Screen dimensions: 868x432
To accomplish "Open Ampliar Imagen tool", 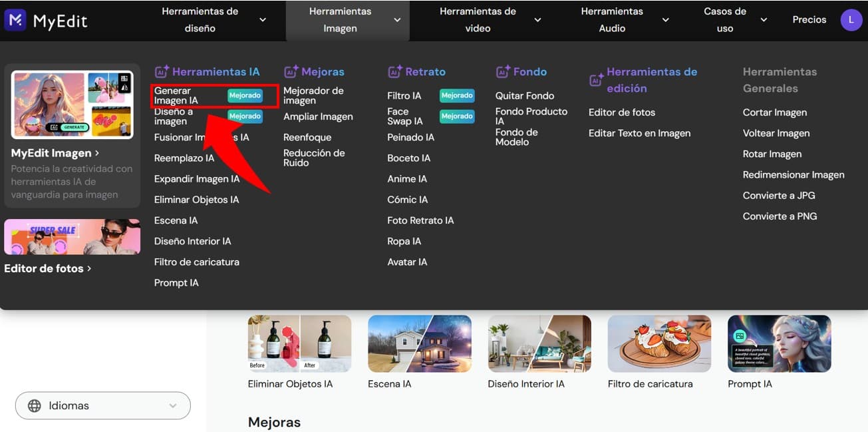I will tap(318, 116).
